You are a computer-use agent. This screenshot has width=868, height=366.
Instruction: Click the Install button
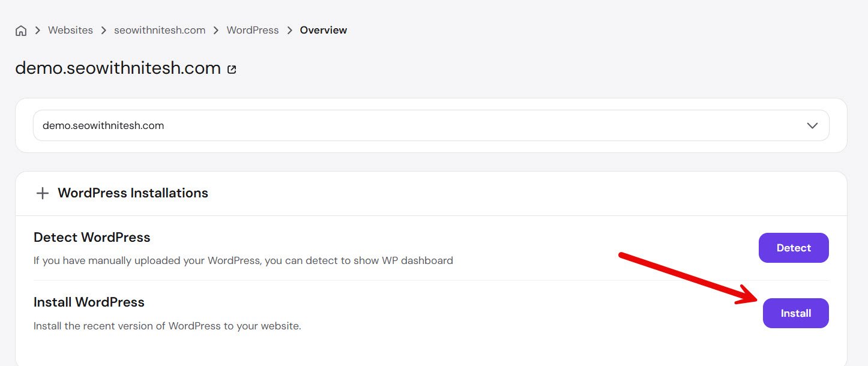coord(796,313)
